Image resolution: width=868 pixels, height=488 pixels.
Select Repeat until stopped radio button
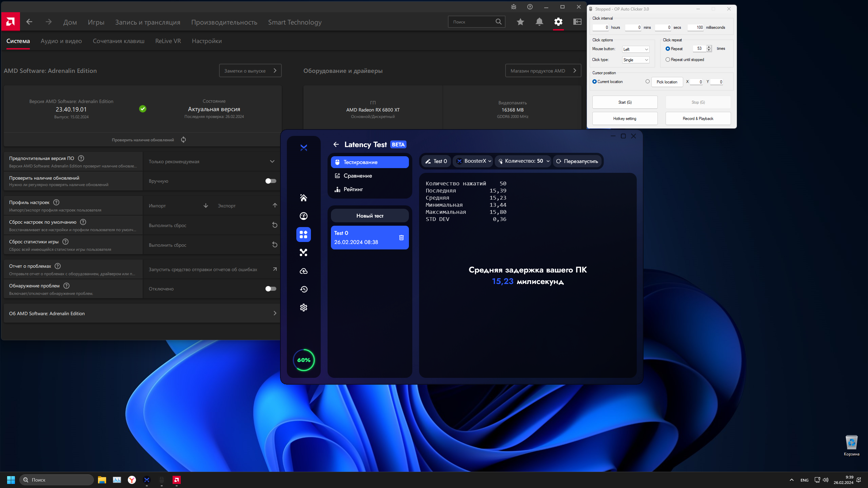[x=668, y=60]
